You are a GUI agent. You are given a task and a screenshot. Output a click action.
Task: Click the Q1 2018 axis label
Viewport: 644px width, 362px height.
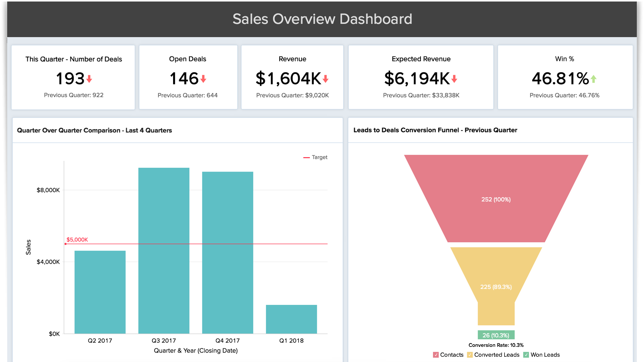pyautogui.click(x=291, y=341)
